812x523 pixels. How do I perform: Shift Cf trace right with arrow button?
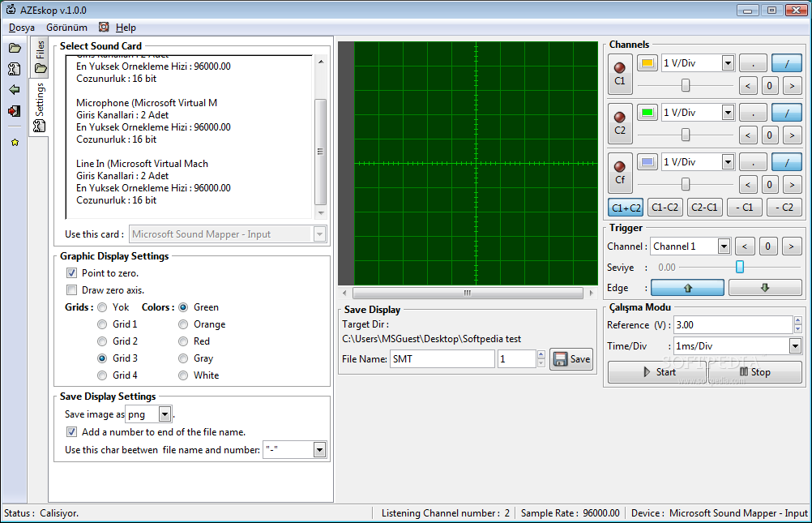[x=792, y=185]
